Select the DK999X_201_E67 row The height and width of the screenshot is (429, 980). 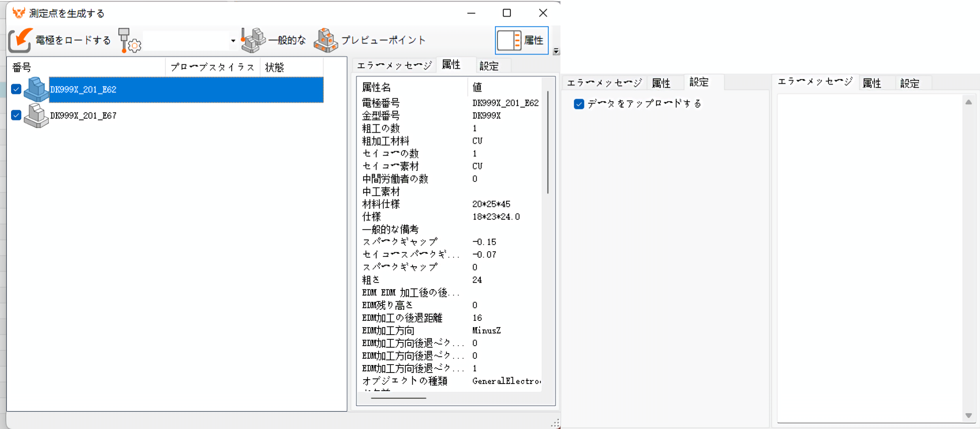tap(83, 116)
